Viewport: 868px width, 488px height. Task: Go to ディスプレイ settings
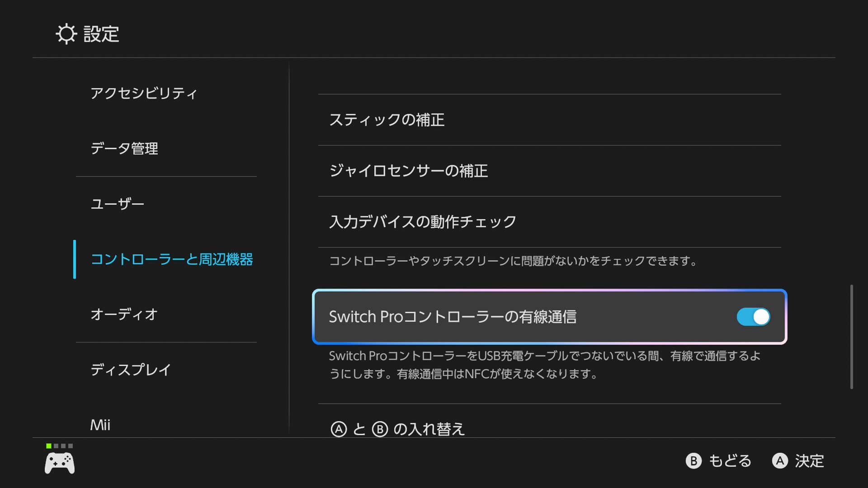(131, 370)
